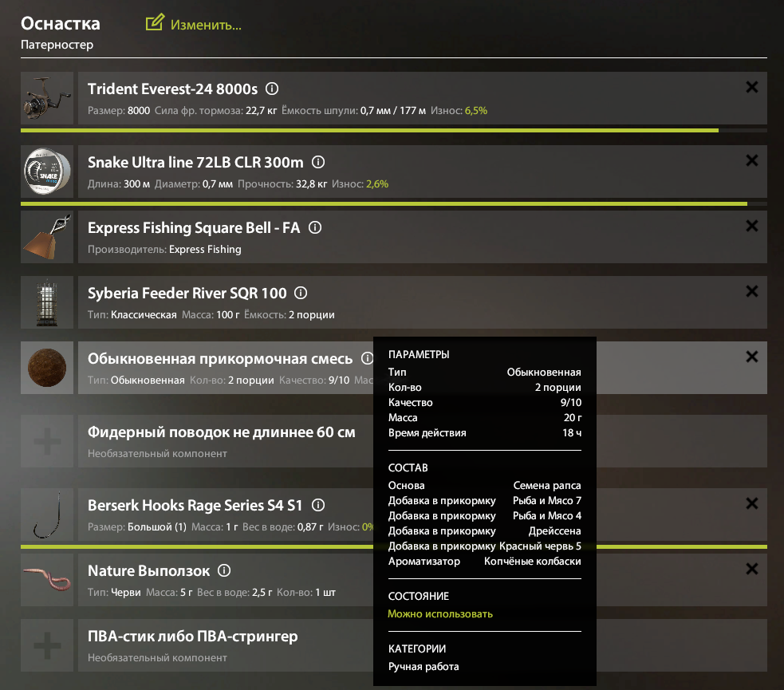The width and height of the screenshot is (784, 690).
Task: Click the Syberia Feeder River SQR 100 title
Action: click(187, 293)
